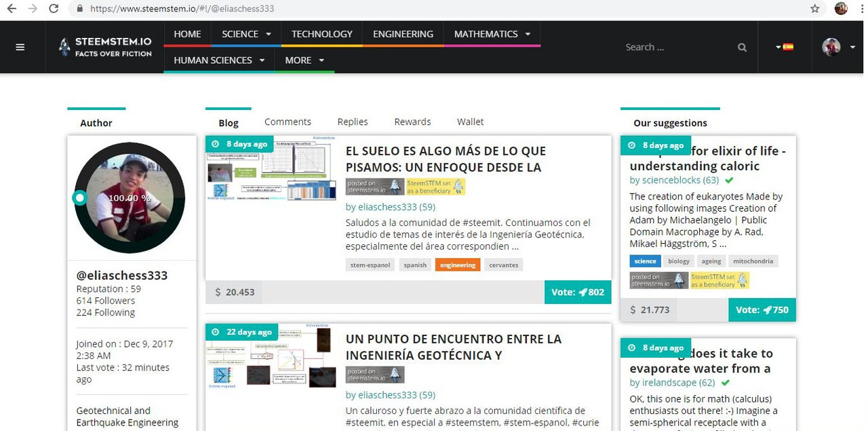
Task: Click 'posted on steemstem.io' badge in caloric suggestion
Action: click(x=659, y=280)
